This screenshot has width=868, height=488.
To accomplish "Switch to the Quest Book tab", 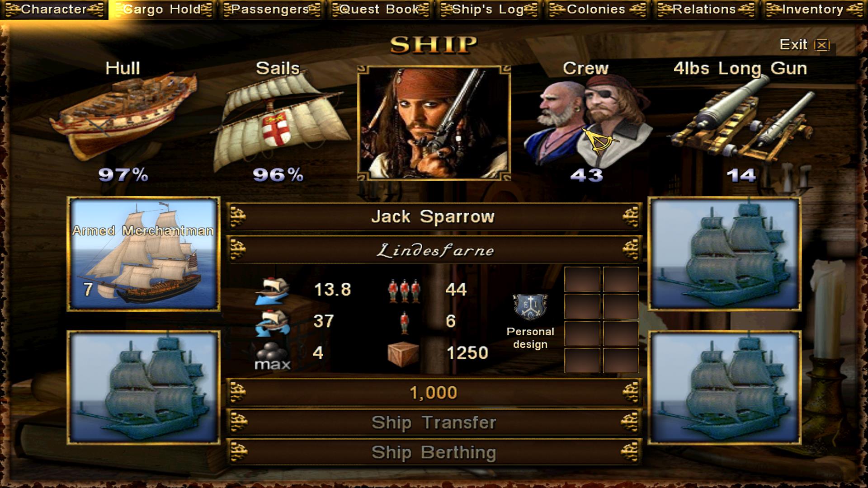I will point(380,9).
